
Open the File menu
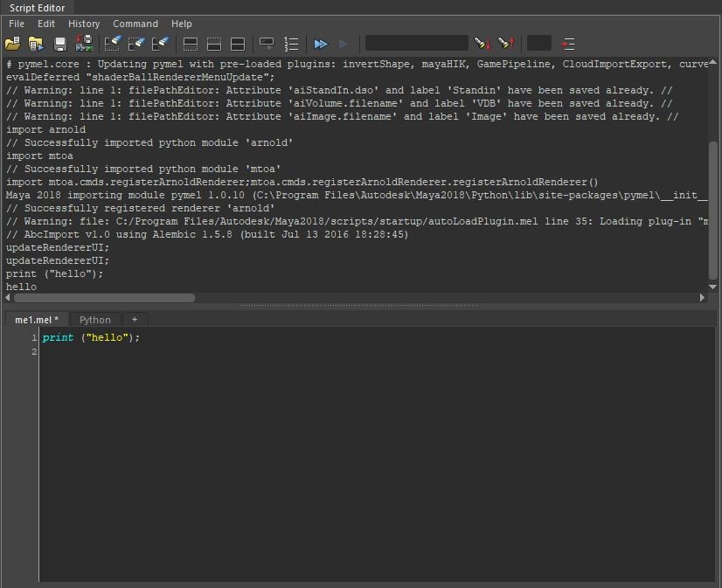point(17,24)
